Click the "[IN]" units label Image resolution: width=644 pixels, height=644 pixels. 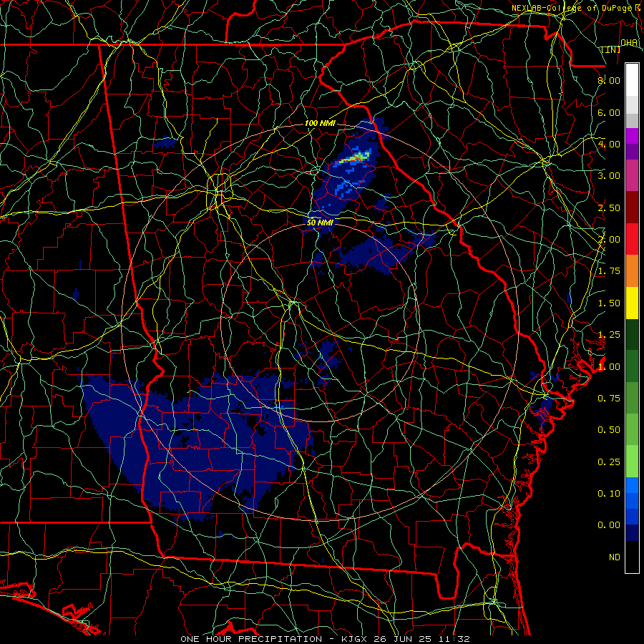pyautogui.click(x=611, y=49)
